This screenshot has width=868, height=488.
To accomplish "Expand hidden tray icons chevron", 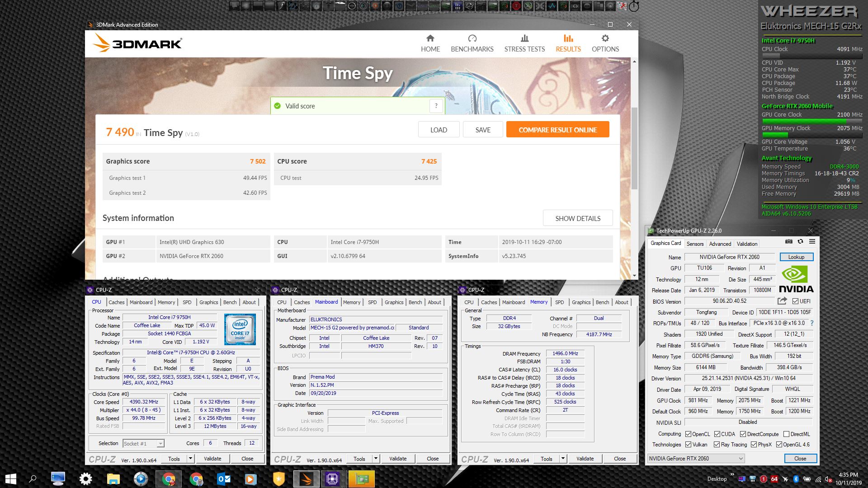I will click(x=731, y=474).
